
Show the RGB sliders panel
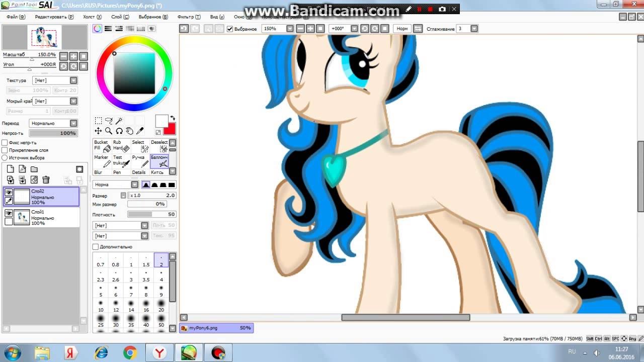pyautogui.click(x=108, y=29)
